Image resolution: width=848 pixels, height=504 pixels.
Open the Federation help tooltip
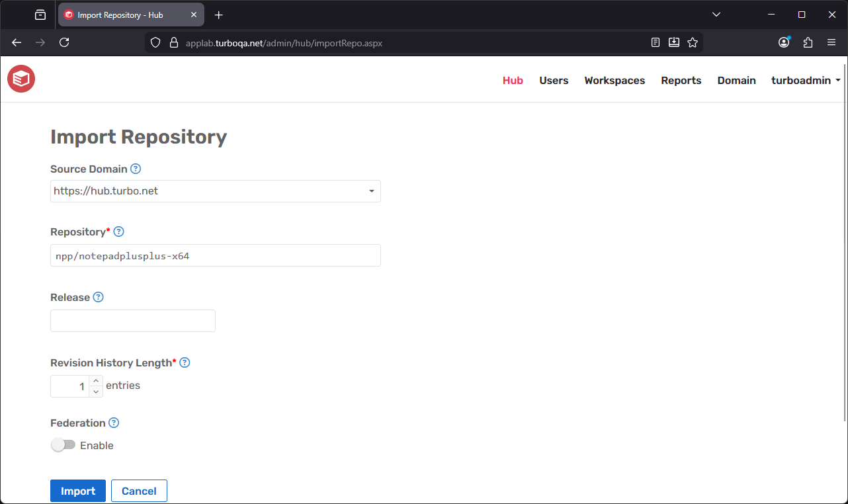coord(113,423)
